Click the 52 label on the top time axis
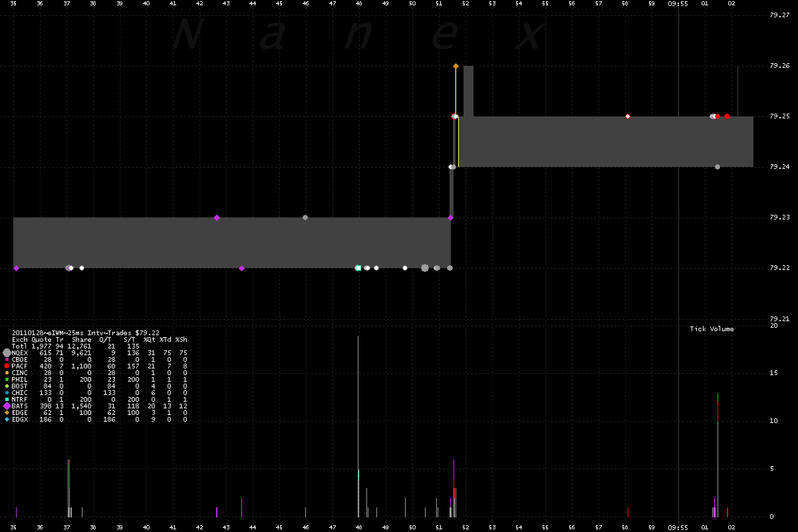 [x=465, y=3]
